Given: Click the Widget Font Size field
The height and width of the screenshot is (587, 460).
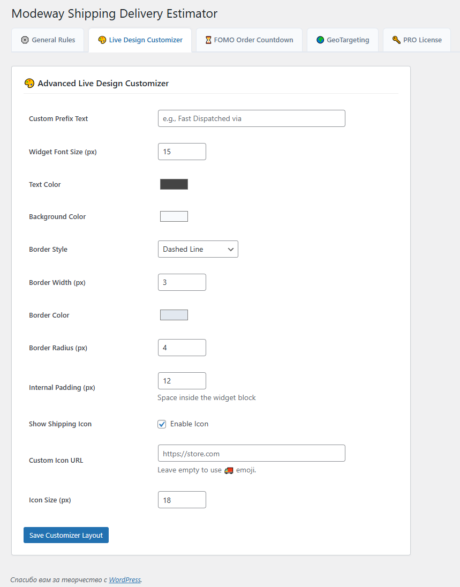Looking at the screenshot, I should click(x=182, y=152).
